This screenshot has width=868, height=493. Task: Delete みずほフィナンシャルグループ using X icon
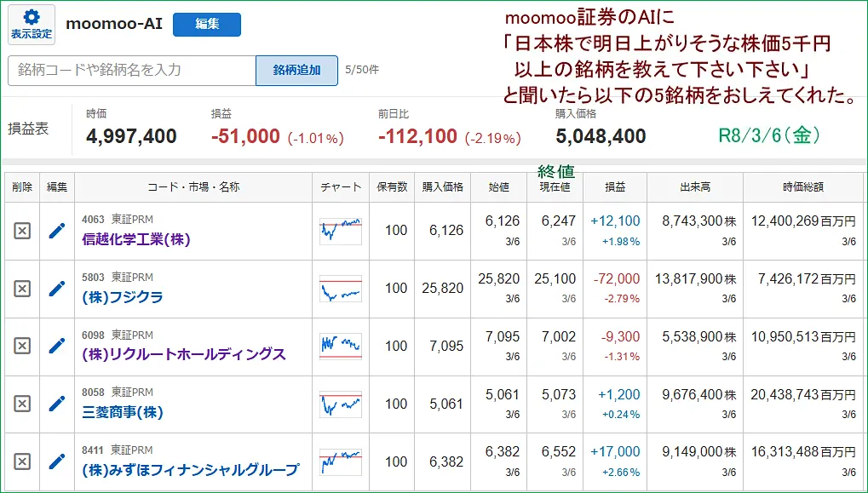point(21,461)
